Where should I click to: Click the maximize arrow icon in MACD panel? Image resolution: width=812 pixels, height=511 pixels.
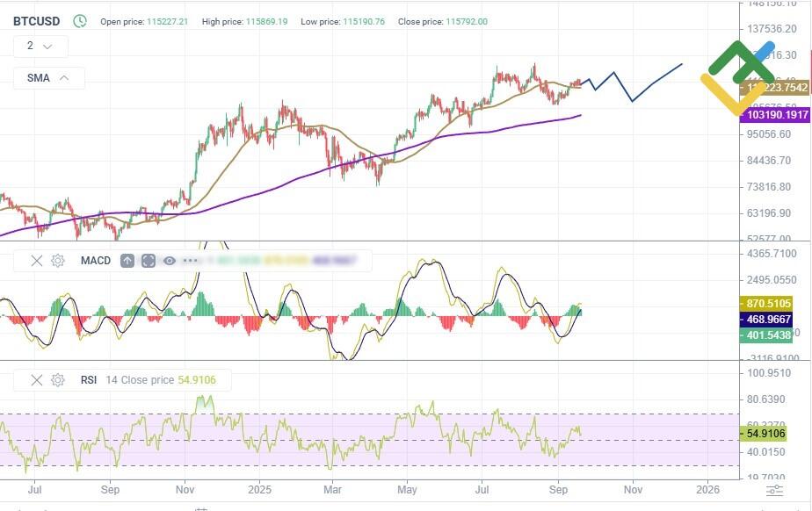point(127,260)
